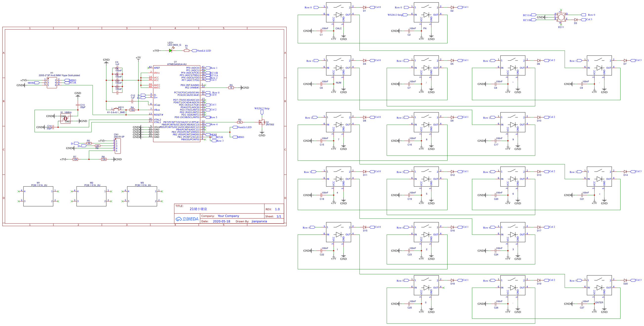Select the ENTER key switch block
This screenshot has height=326, width=644.
[599, 285]
